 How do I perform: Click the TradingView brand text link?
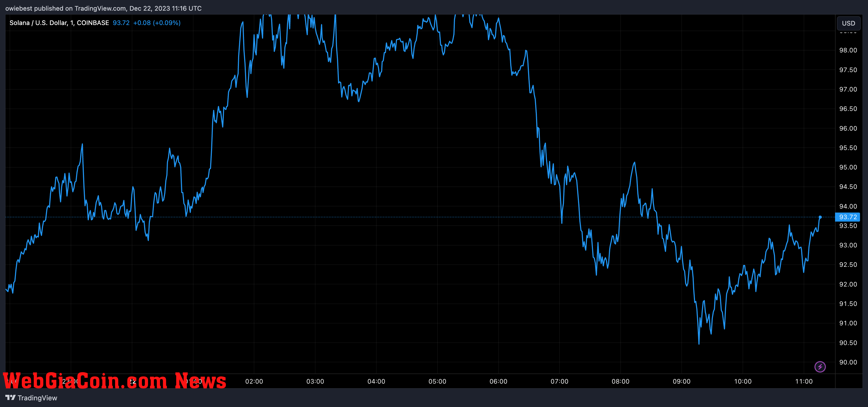coord(37,398)
